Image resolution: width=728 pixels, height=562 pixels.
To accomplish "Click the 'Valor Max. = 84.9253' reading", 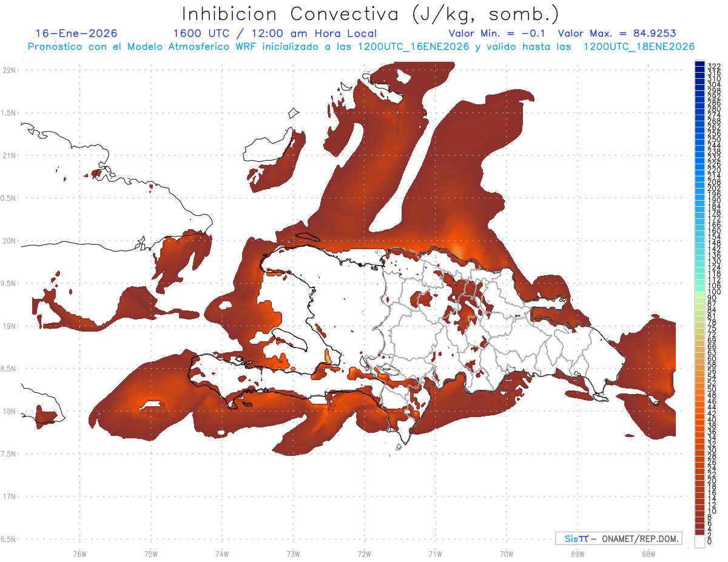I will click(617, 33).
